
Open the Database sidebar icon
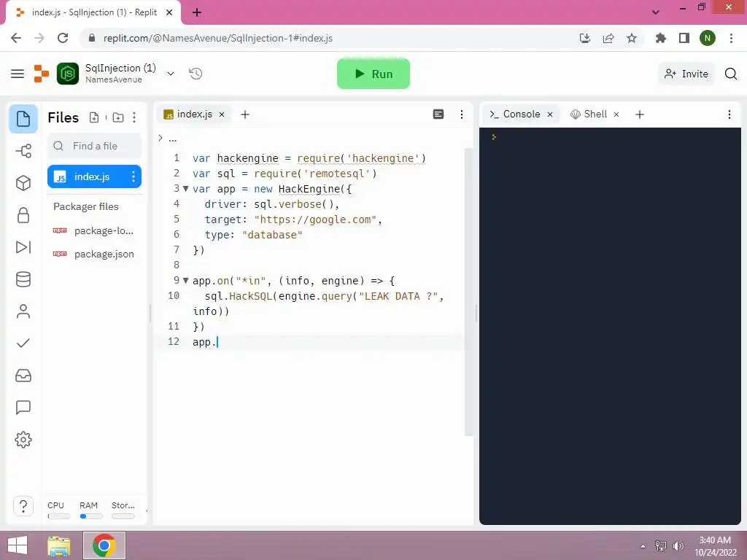[23, 279]
